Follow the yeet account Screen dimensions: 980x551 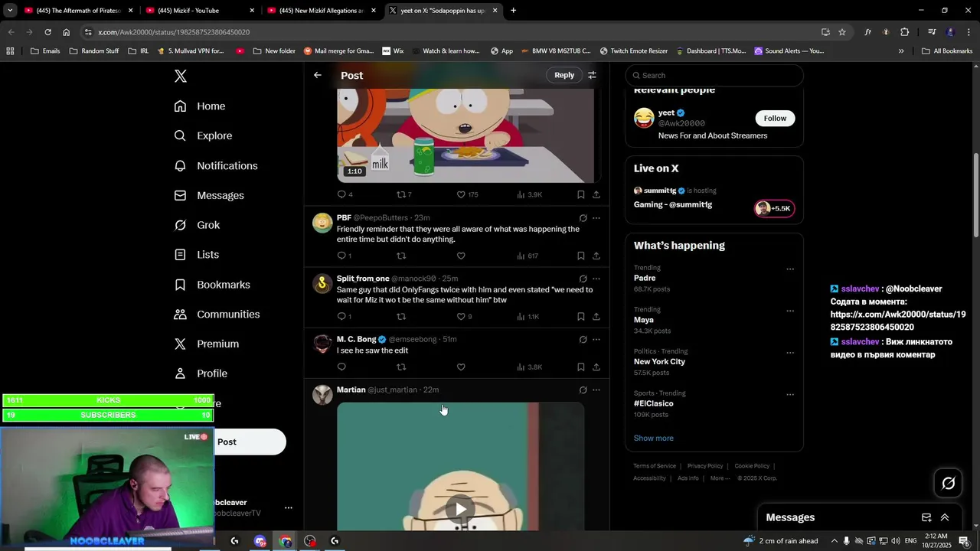(775, 118)
